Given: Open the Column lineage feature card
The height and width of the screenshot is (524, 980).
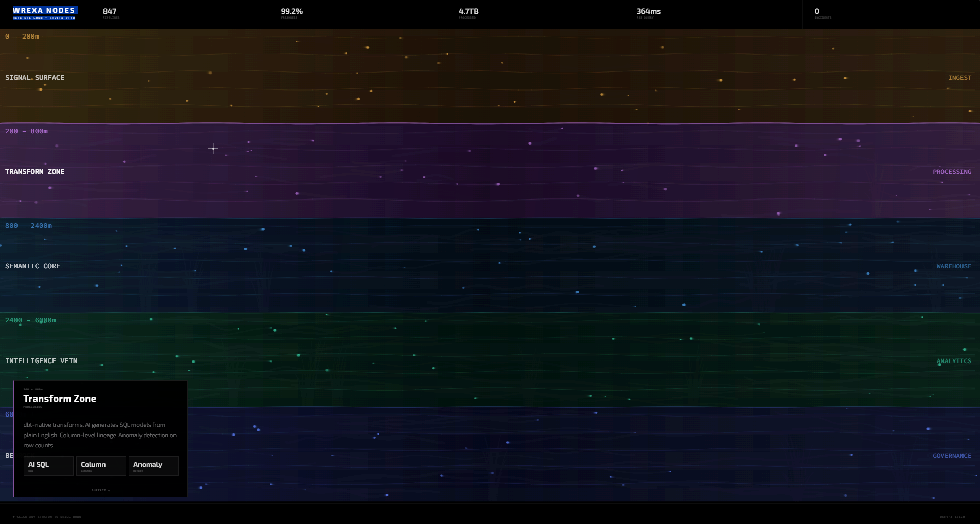Looking at the screenshot, I should pos(101,466).
